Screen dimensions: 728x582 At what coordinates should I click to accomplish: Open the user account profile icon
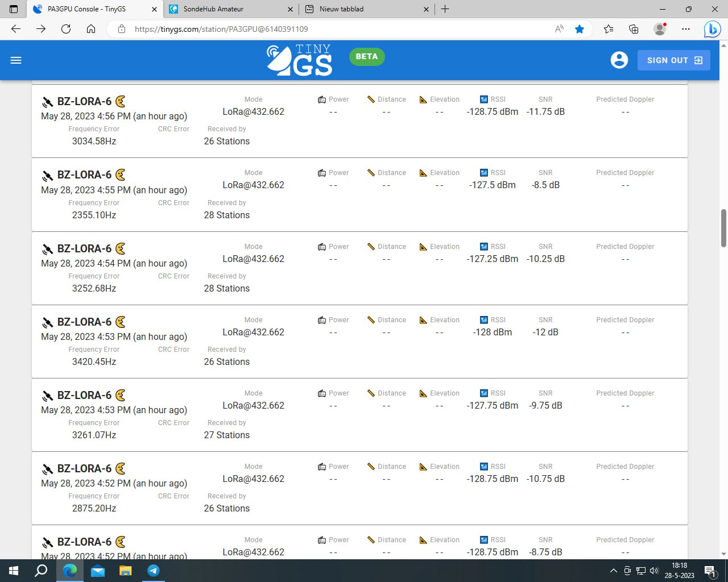tap(619, 60)
